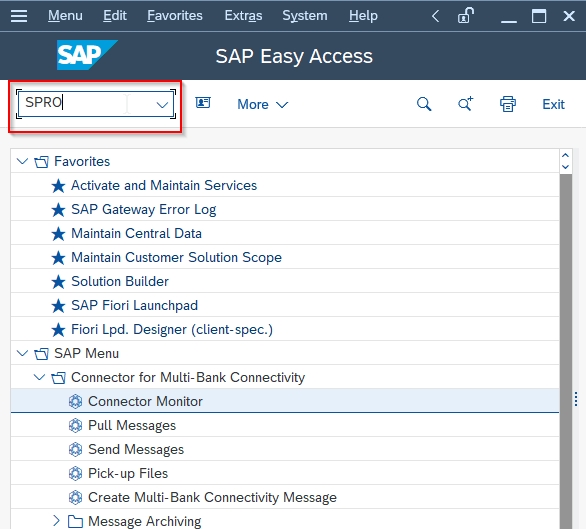586x529 pixels.
Task: Open the Connector Monitor transaction
Action: coord(145,401)
